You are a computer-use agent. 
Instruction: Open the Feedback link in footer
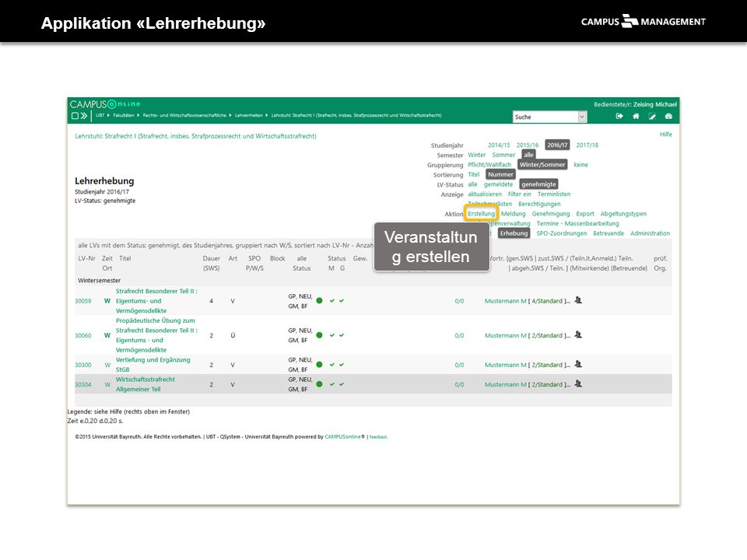378,437
